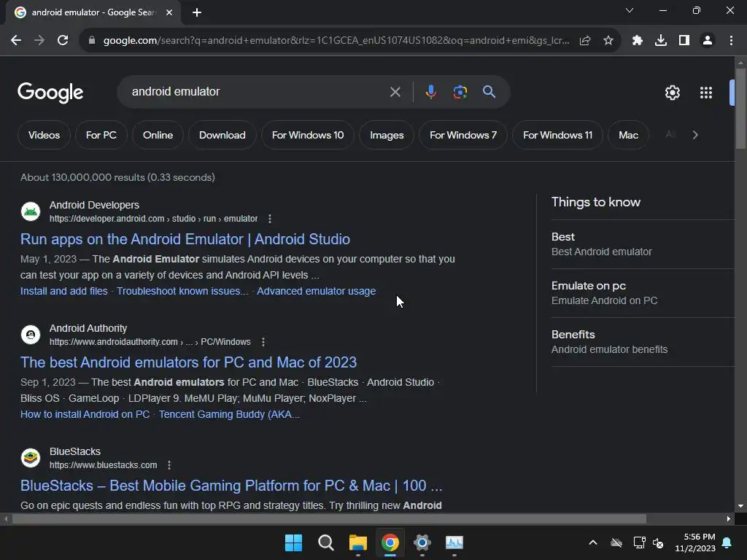Screen dimensions: 747x560
Task: Click the Android Developers site favicon
Action: click(31, 211)
